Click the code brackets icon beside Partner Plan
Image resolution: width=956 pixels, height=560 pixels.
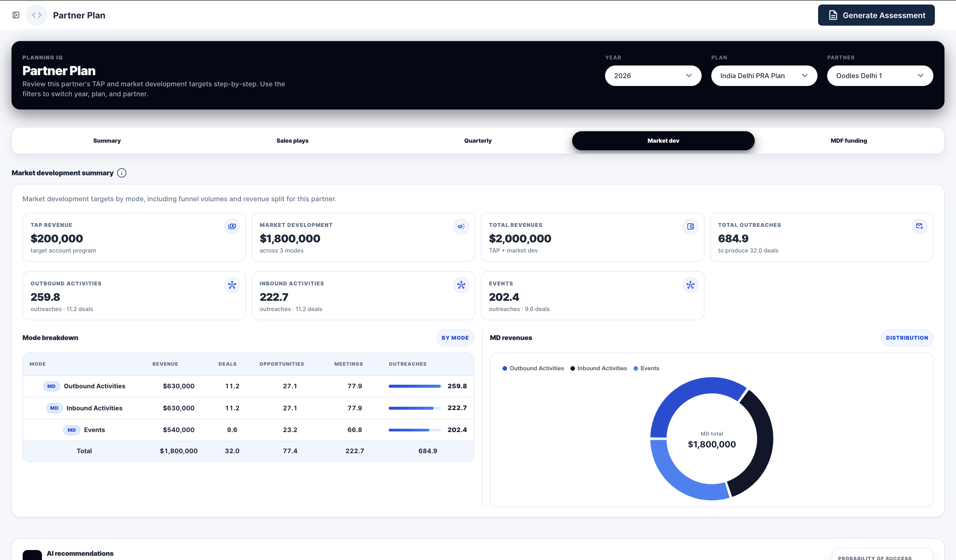(37, 15)
